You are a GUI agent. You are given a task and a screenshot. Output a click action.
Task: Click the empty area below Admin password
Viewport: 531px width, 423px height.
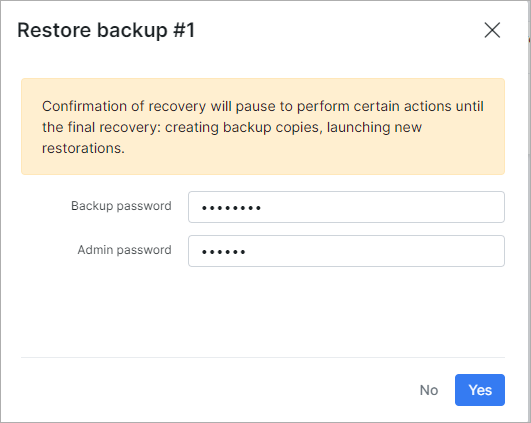[x=263, y=312]
